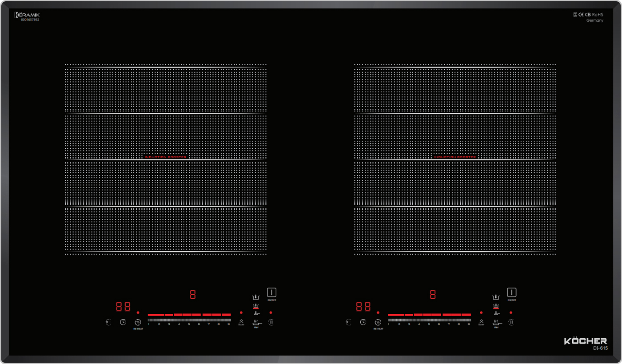Viewport: 622px width, 364px height.
Task: Tap the left timer clock icon
Action: click(123, 322)
